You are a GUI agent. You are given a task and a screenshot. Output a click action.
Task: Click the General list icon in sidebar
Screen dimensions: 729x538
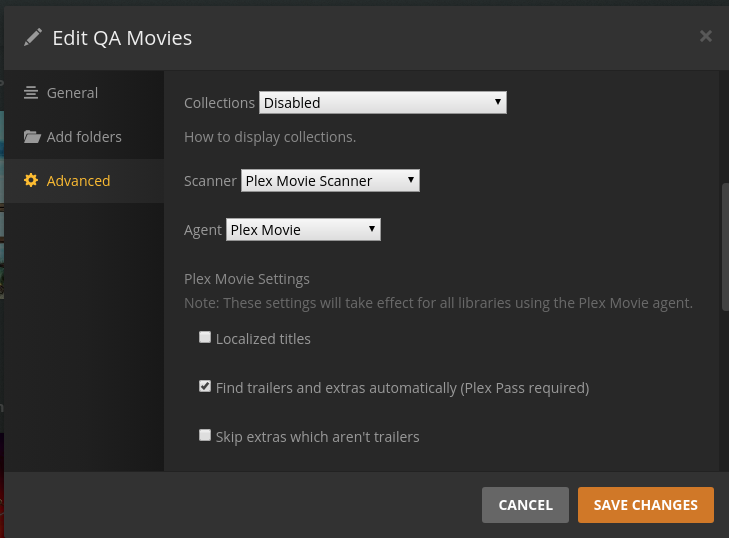31,93
